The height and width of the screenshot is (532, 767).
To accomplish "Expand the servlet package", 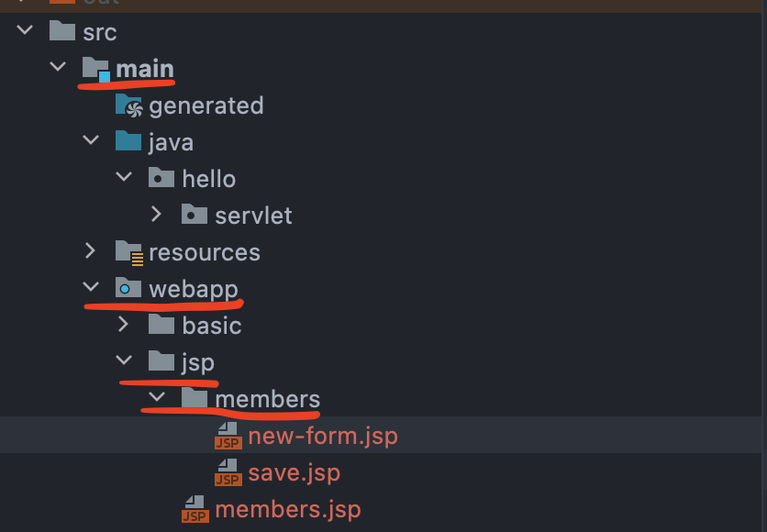I will [157, 215].
